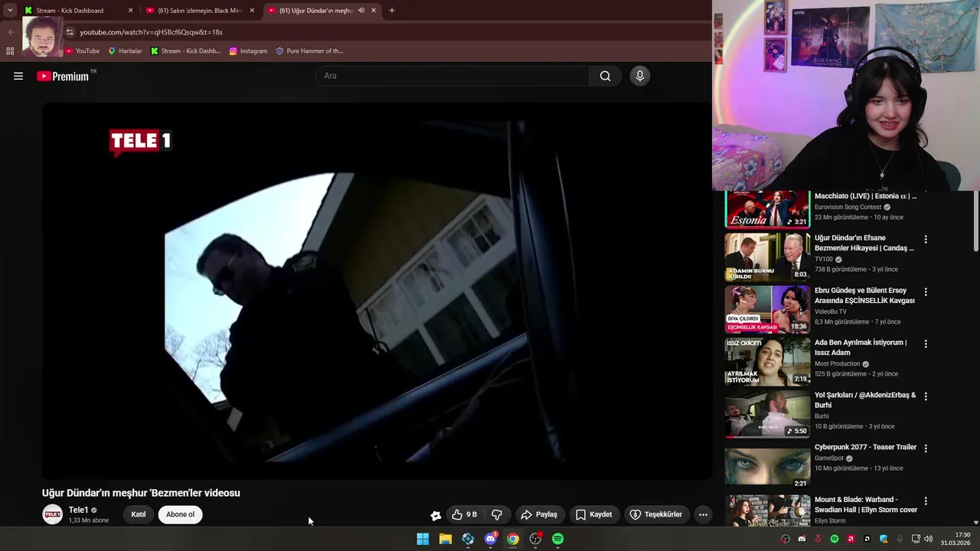Dislike the video with thumbs-down button
Screen dimensions: 980x551
coord(497,514)
